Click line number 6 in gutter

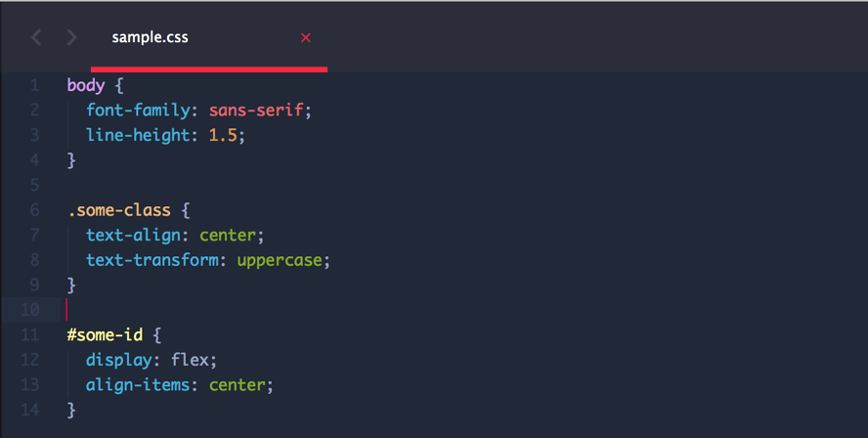point(34,210)
